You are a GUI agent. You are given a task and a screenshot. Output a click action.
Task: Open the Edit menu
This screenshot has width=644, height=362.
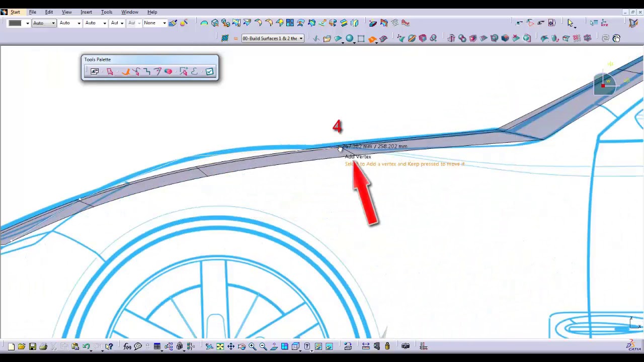pyautogui.click(x=49, y=12)
